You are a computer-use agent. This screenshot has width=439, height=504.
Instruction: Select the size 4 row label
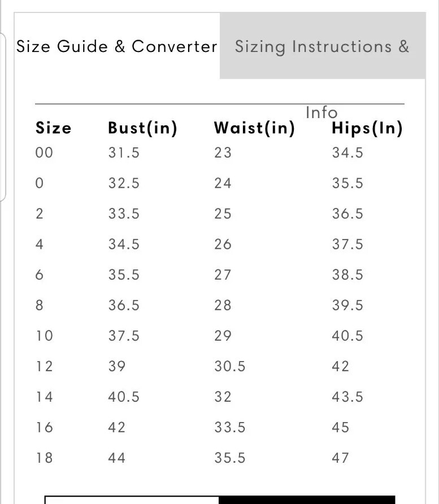tap(40, 244)
